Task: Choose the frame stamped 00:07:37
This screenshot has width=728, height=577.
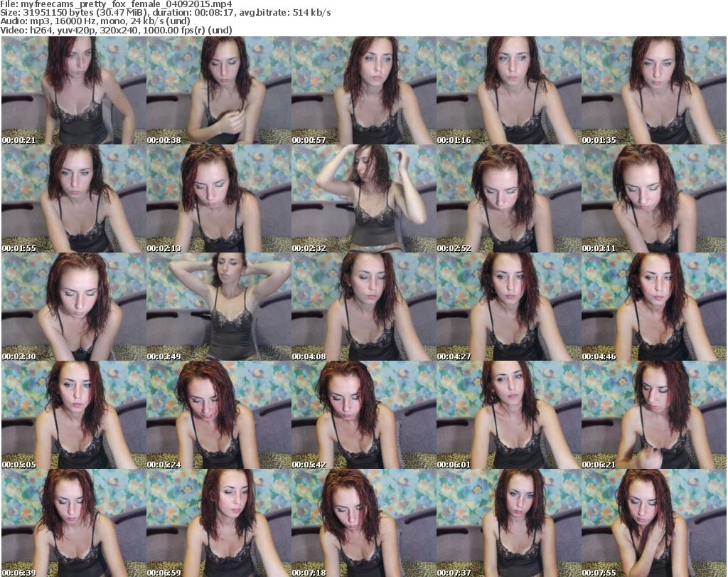Action: click(509, 523)
